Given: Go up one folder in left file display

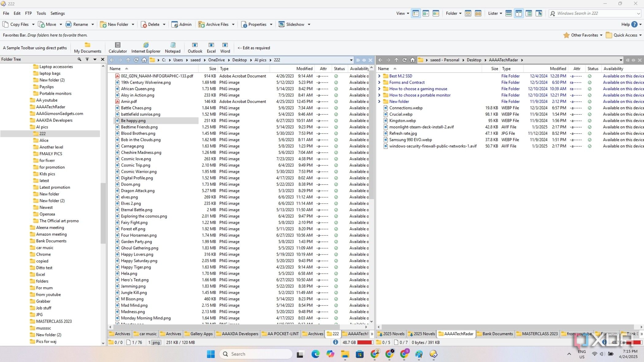Looking at the screenshot, I should (128, 60).
